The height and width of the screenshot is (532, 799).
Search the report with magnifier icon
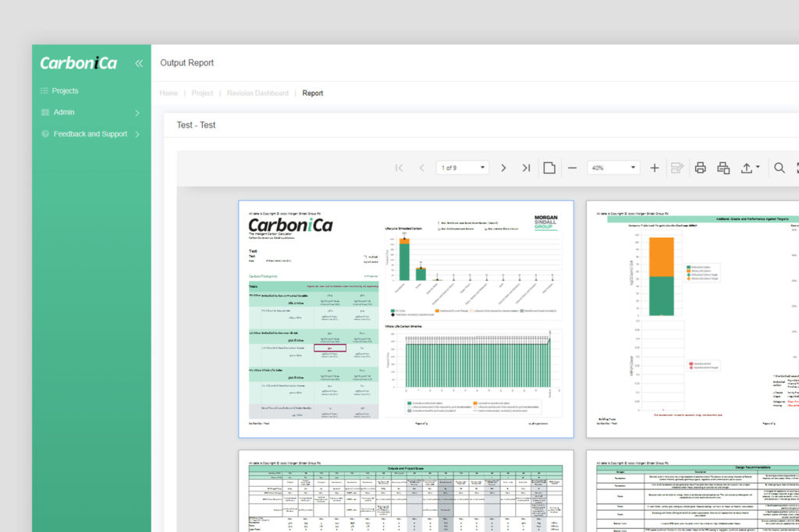pyautogui.click(x=779, y=168)
